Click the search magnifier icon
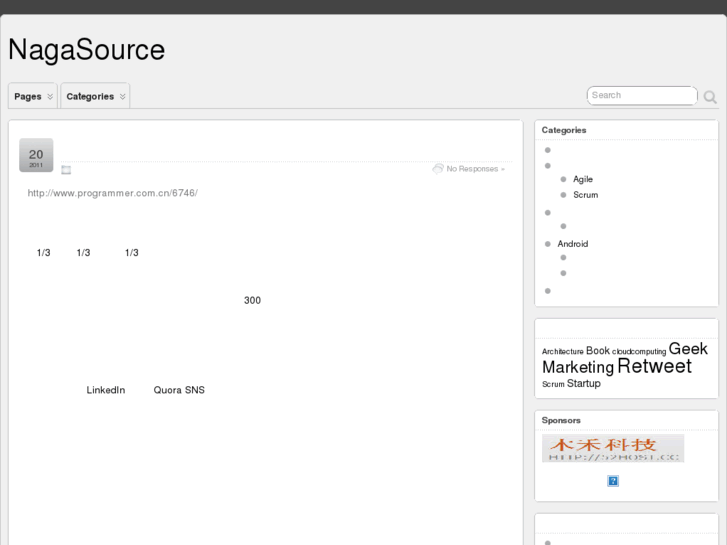 click(710, 97)
